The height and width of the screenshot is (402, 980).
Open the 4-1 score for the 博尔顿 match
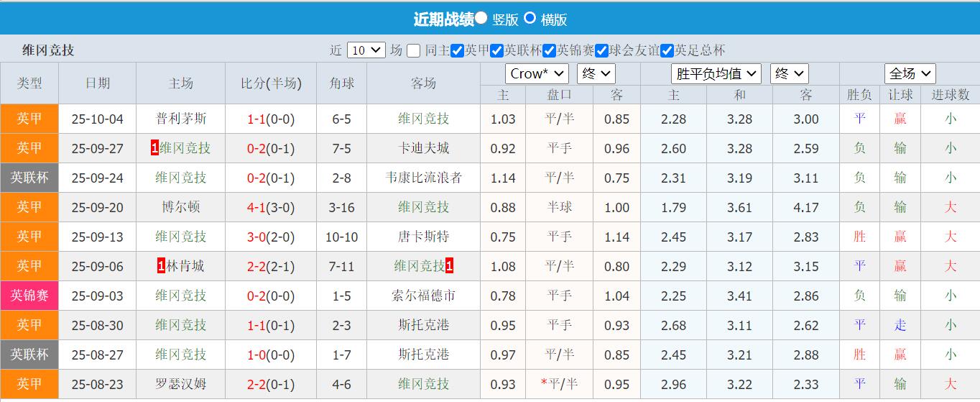coord(256,207)
